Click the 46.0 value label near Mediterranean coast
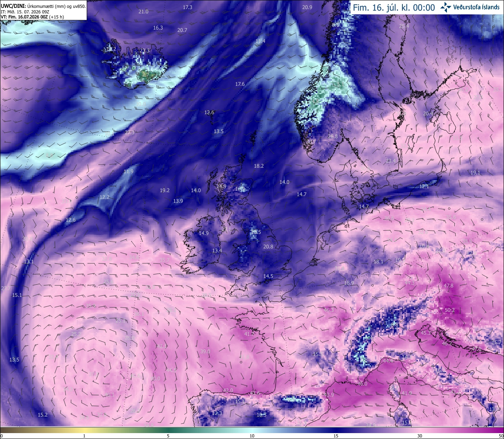The height and width of the screenshot is (439, 504). 362,384
